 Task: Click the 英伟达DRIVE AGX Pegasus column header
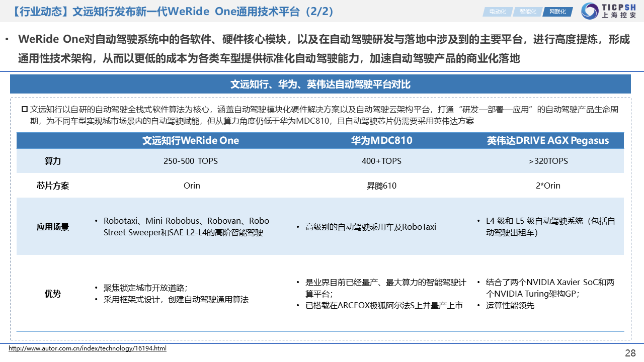point(547,140)
